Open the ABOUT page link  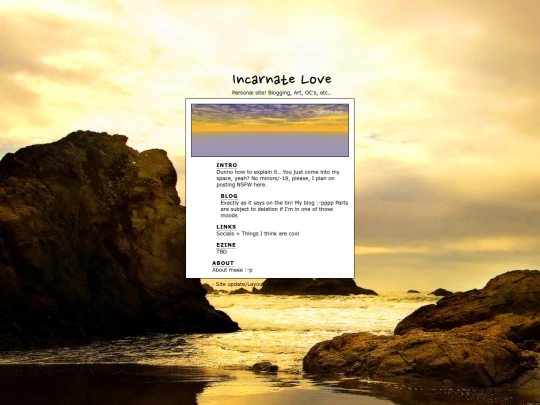(x=223, y=263)
